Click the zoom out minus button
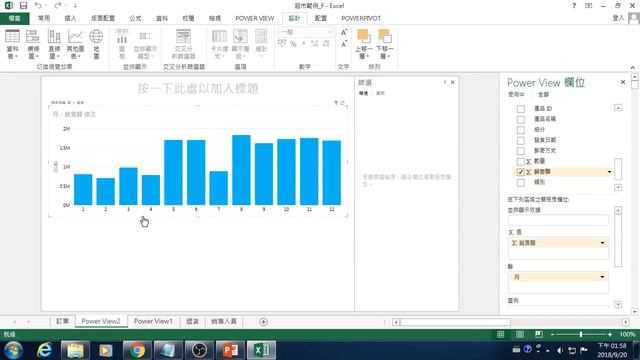640x360 pixels. 553,334
